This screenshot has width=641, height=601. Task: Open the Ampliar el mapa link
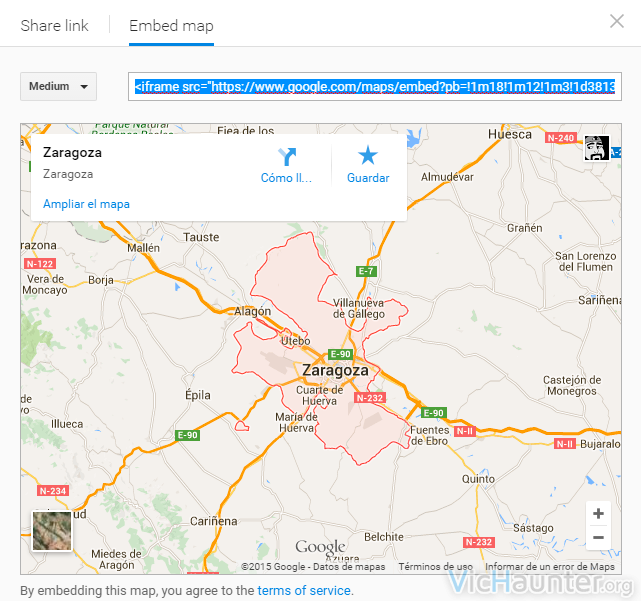86,204
